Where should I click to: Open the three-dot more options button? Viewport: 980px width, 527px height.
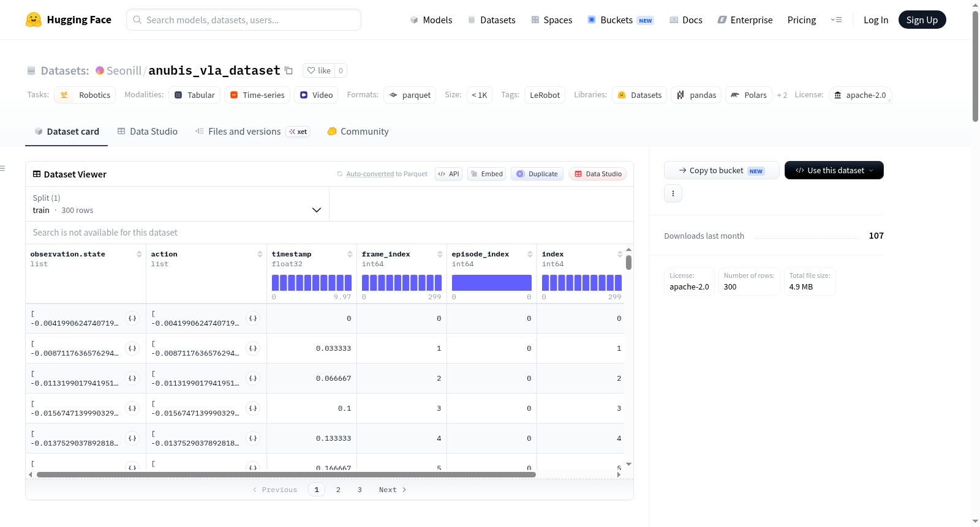(x=673, y=193)
